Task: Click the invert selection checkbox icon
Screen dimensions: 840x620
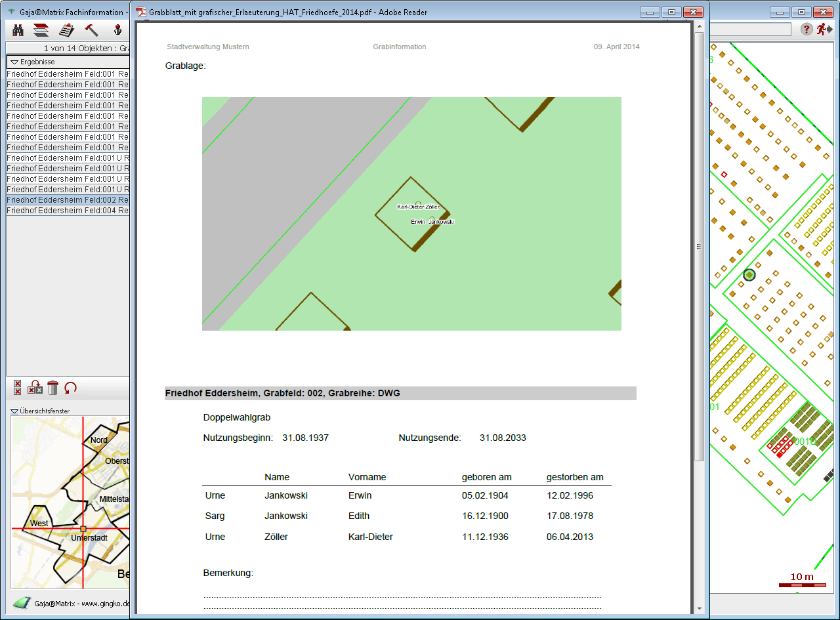Action: (35, 388)
